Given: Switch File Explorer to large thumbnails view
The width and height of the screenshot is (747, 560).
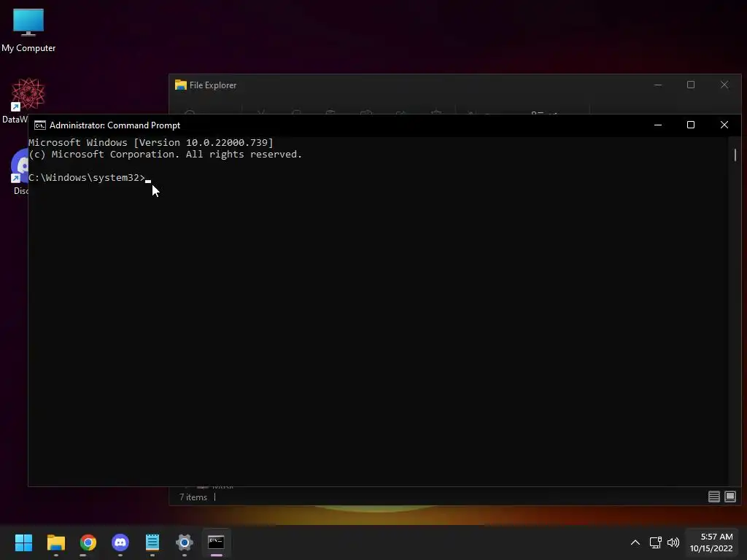Looking at the screenshot, I should [x=729, y=497].
